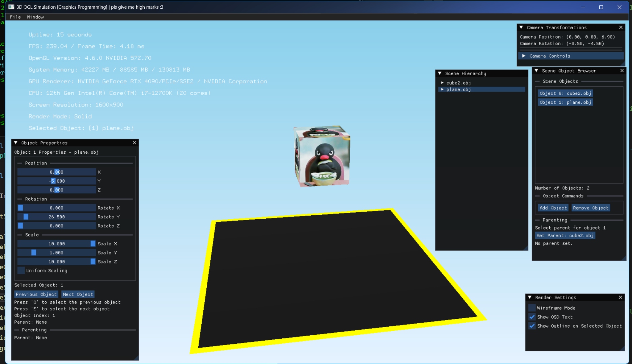
Task: Click the Add Object button
Action: coord(553,208)
